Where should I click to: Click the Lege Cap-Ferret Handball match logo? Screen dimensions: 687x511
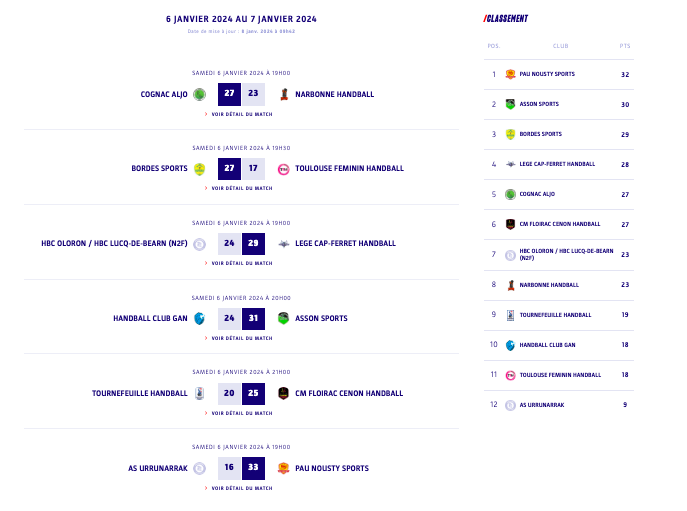coord(284,243)
